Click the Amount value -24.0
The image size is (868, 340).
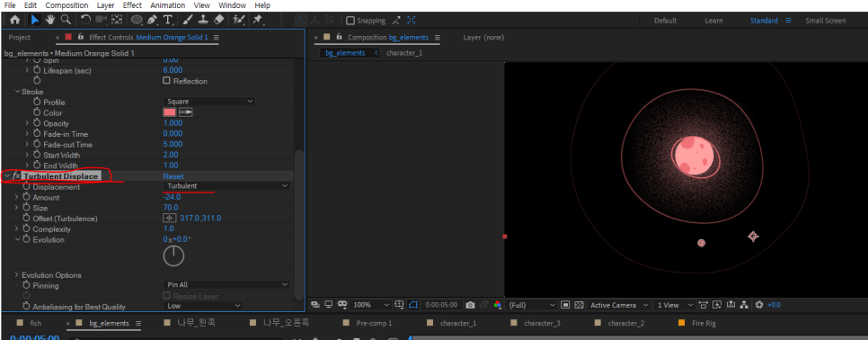click(x=173, y=197)
